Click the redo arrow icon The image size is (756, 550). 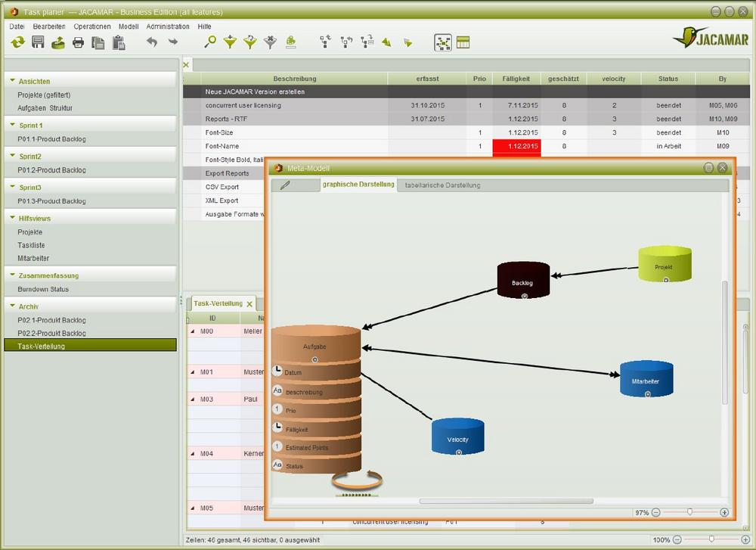173,42
